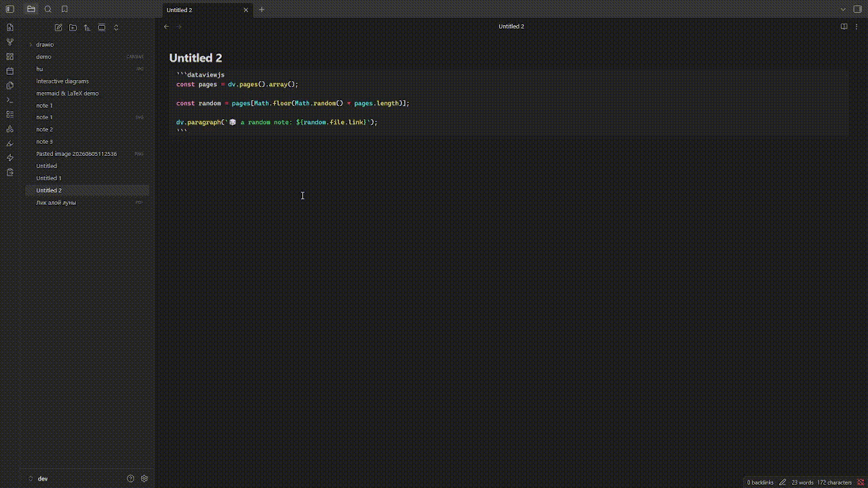Open today's daily note
Screen dimensions: 868x488
tap(9, 71)
